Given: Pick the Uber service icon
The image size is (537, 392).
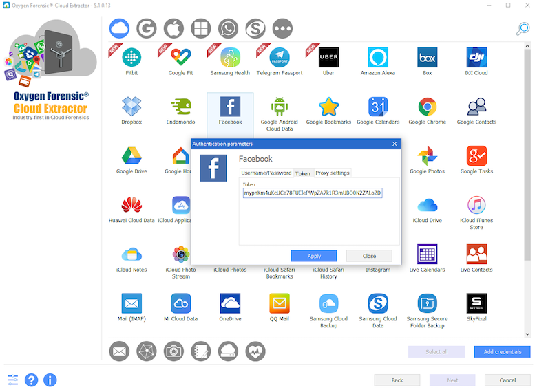Looking at the screenshot, I should tap(329, 58).
